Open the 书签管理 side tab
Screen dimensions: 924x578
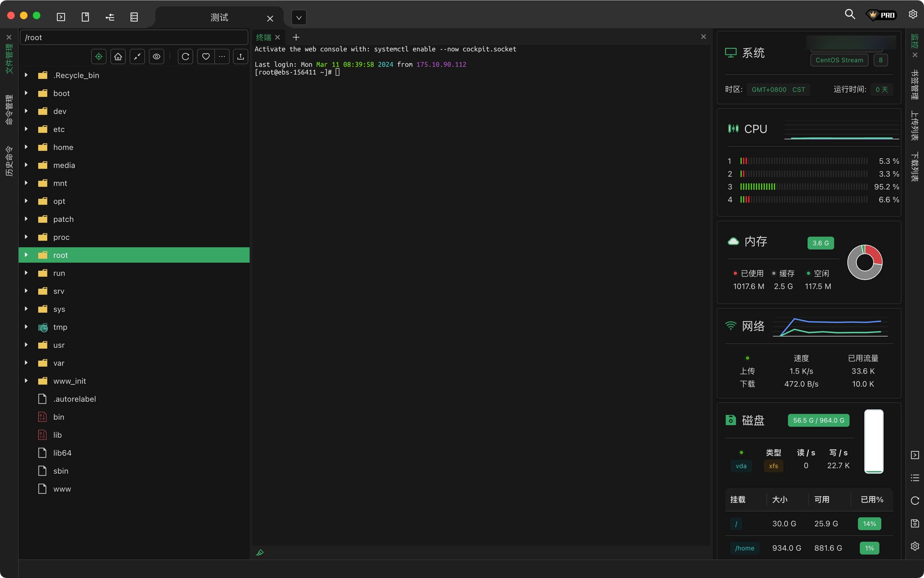[x=915, y=84]
